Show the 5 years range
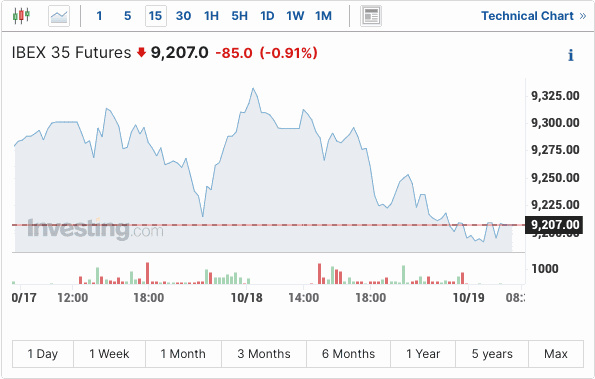The height and width of the screenshot is (379, 595). click(x=492, y=354)
